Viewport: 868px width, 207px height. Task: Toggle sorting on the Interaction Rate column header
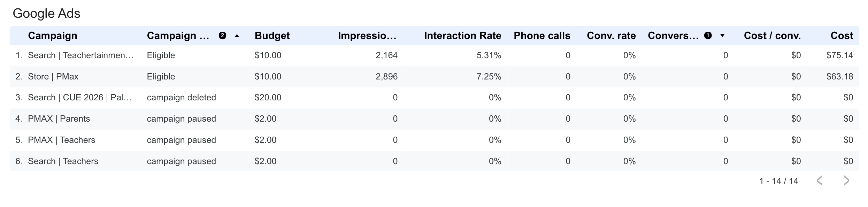(462, 35)
